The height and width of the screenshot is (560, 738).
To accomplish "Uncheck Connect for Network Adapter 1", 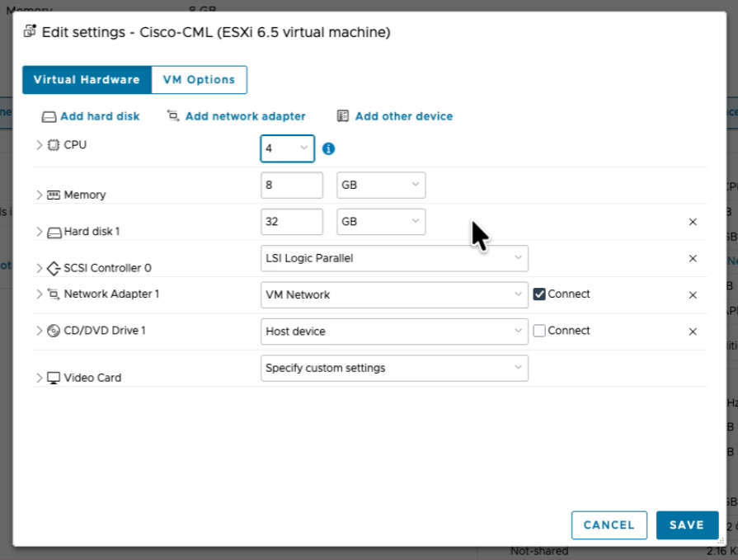I will (539, 294).
